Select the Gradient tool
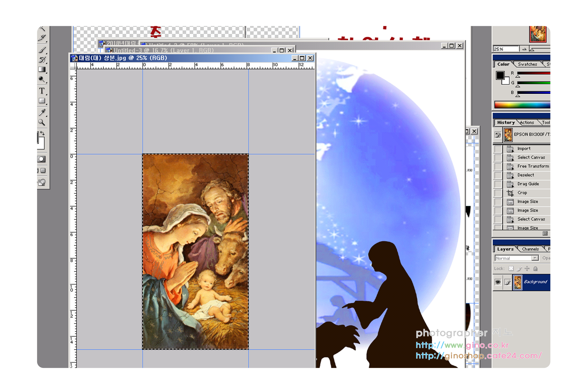 pos(42,69)
